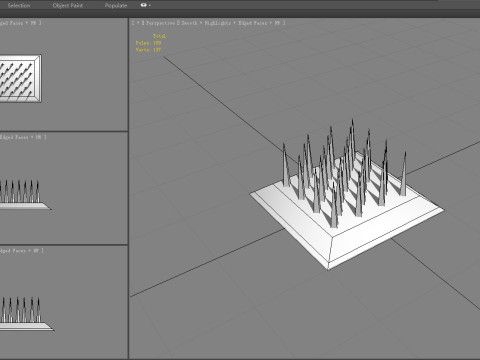Open the dropdown arrow beside the ribbon icon
This screenshot has height=360, width=480.
[x=150, y=5]
